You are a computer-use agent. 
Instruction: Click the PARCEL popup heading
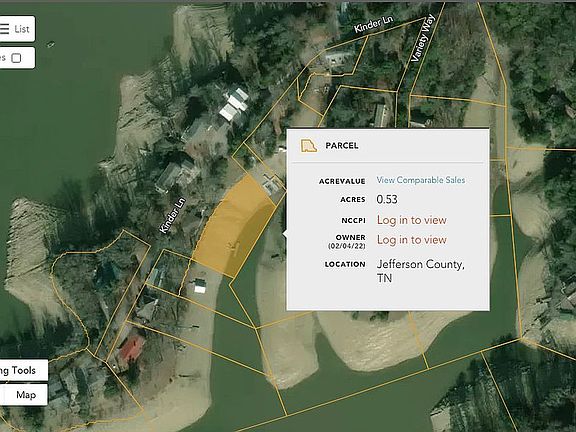point(342,146)
